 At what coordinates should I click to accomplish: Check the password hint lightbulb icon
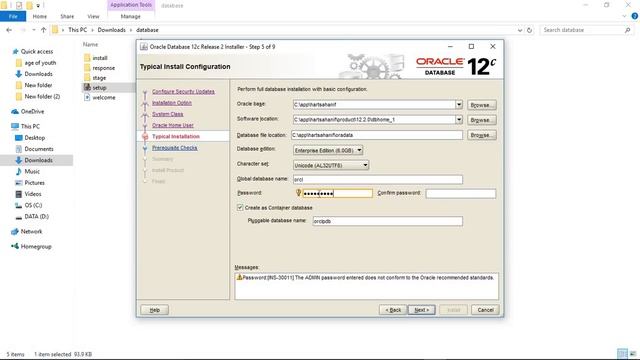coord(298,193)
